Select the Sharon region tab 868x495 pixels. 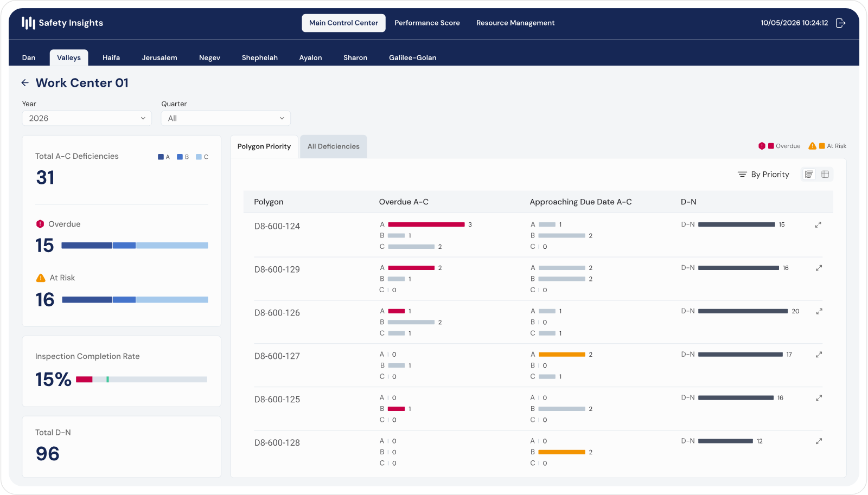(x=355, y=57)
